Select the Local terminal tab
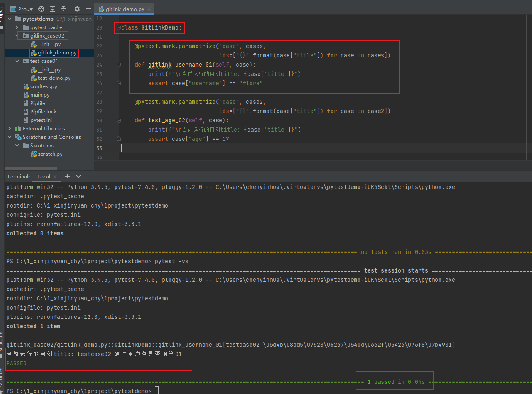The width and height of the screenshot is (532, 394). (x=43, y=177)
